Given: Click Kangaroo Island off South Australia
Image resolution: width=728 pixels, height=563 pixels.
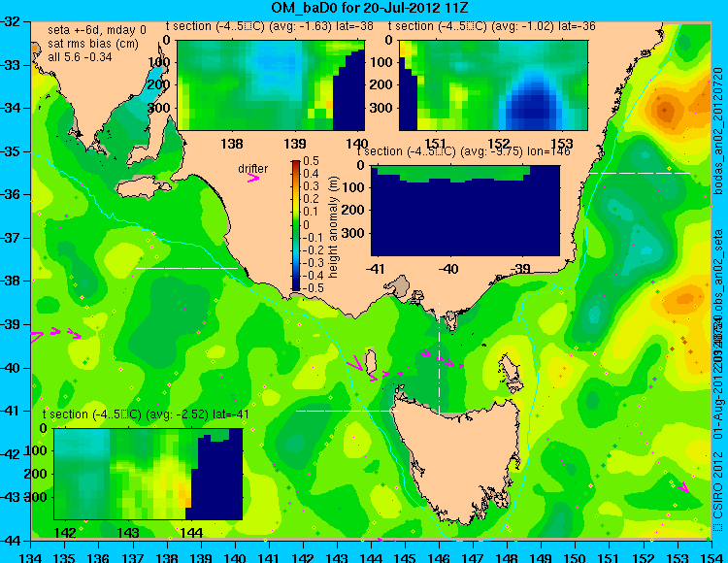Looking at the screenshot, I should [x=143, y=189].
